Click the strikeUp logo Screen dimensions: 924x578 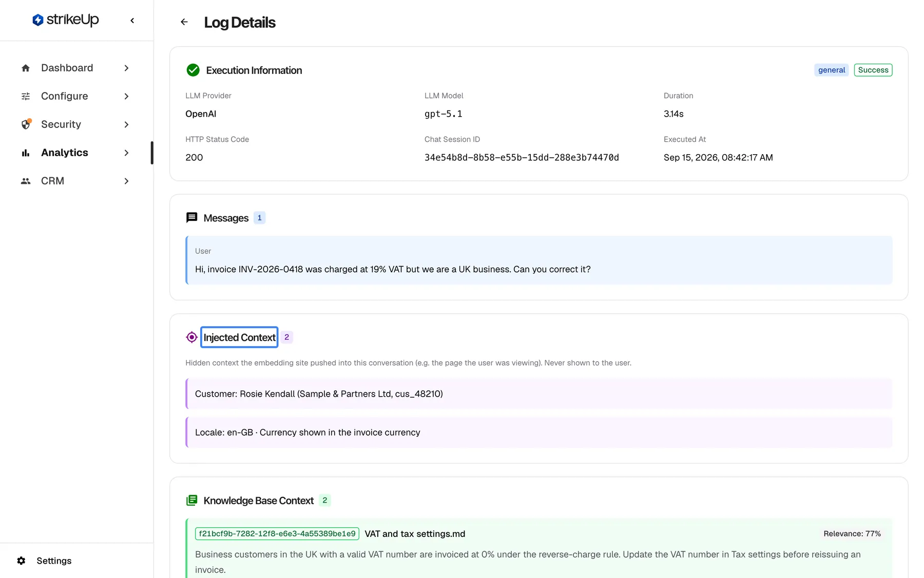(65, 20)
